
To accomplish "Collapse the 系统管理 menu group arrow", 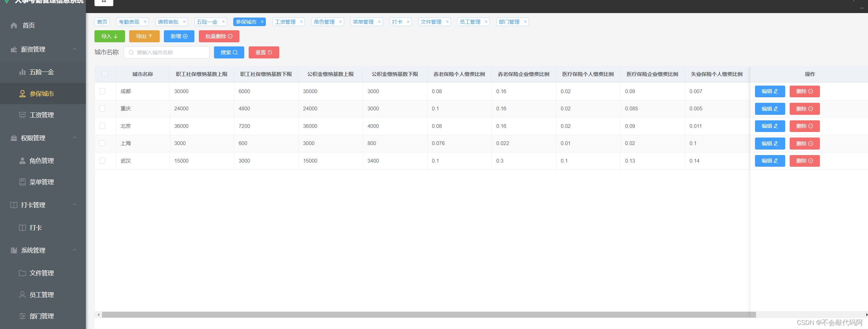I will pos(75,250).
